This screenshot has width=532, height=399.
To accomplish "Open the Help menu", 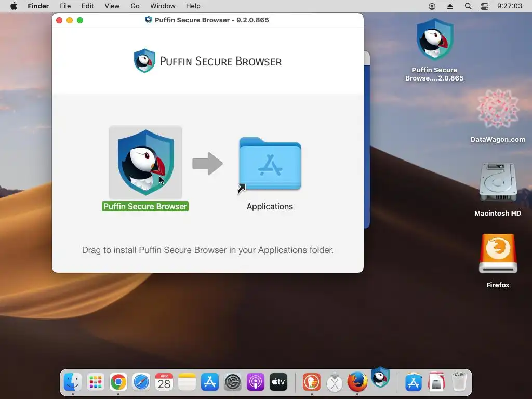I will [193, 6].
